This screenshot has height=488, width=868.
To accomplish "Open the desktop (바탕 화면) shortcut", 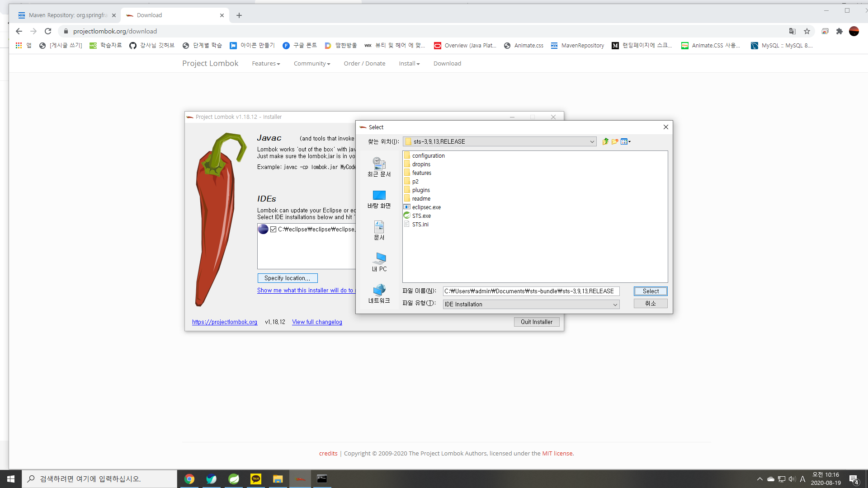I will [379, 199].
